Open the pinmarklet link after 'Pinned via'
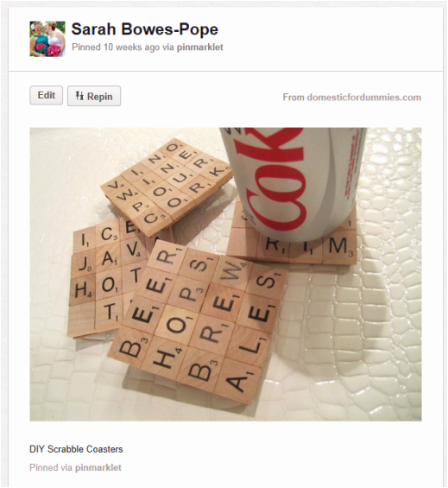 pyautogui.click(x=98, y=467)
